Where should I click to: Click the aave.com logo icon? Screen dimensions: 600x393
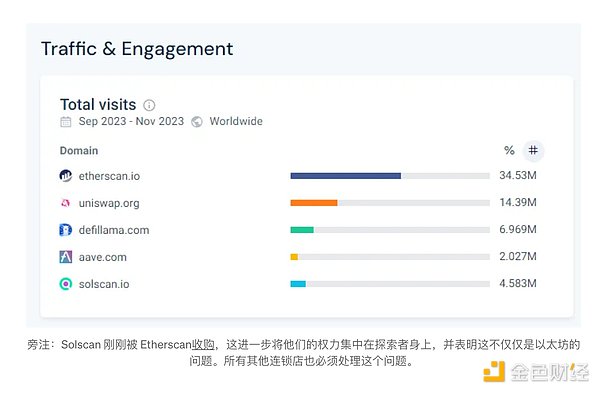[x=66, y=257]
